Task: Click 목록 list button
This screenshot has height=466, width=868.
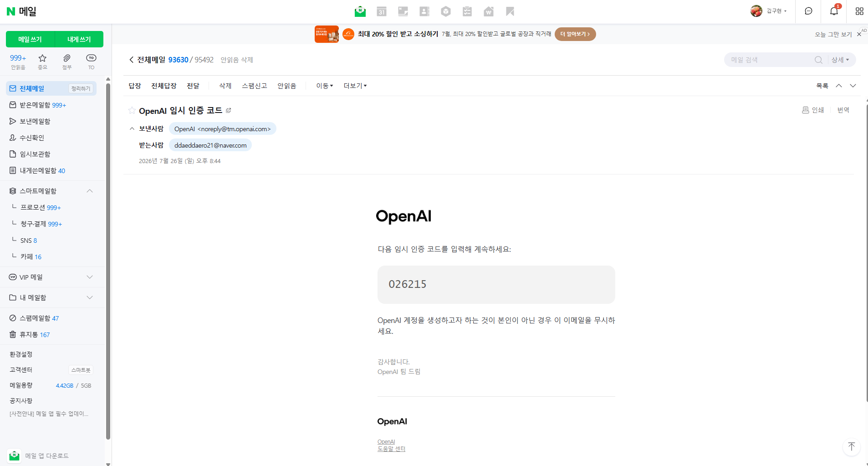Action: (x=822, y=86)
